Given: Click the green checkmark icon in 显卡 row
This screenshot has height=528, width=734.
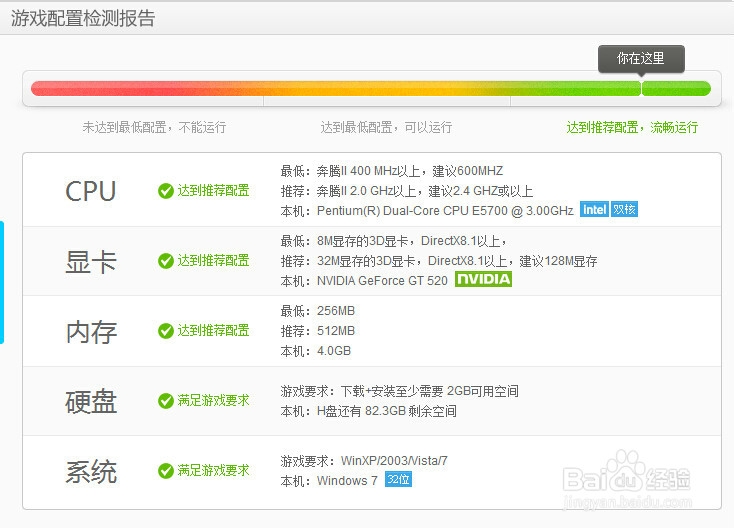Looking at the screenshot, I should click(x=166, y=261).
